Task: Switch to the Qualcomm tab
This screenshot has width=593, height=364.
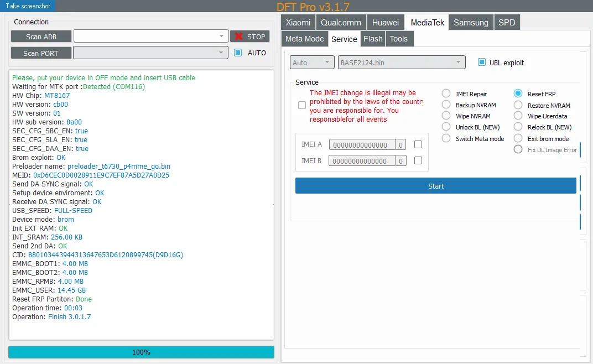Action: [341, 22]
